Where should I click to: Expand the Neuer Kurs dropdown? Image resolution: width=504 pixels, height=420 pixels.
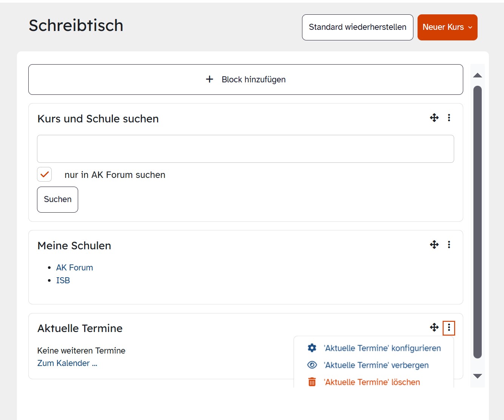coord(447,27)
